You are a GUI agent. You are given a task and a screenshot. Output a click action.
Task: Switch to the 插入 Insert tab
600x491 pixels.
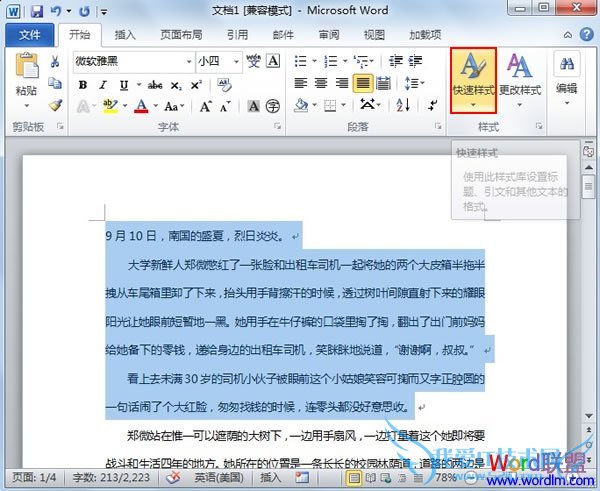tap(125, 35)
